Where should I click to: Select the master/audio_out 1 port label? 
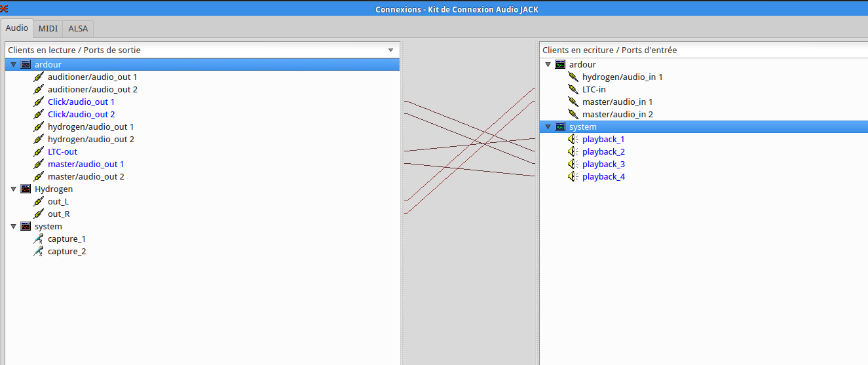point(86,164)
